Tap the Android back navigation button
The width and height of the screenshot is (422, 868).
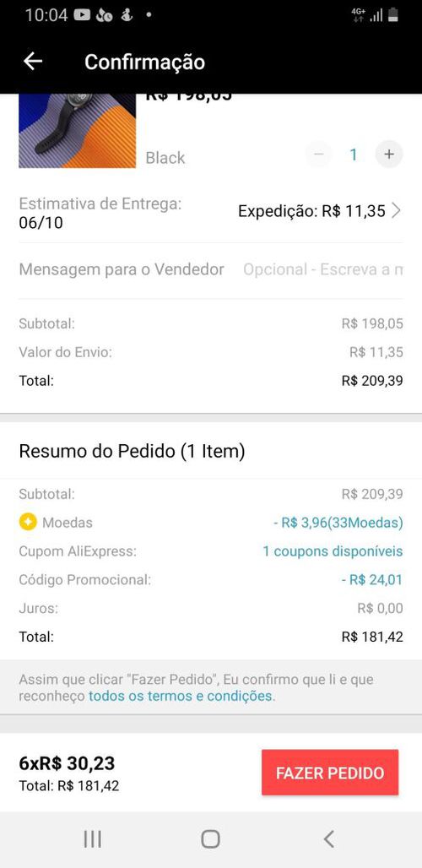pos(328,839)
